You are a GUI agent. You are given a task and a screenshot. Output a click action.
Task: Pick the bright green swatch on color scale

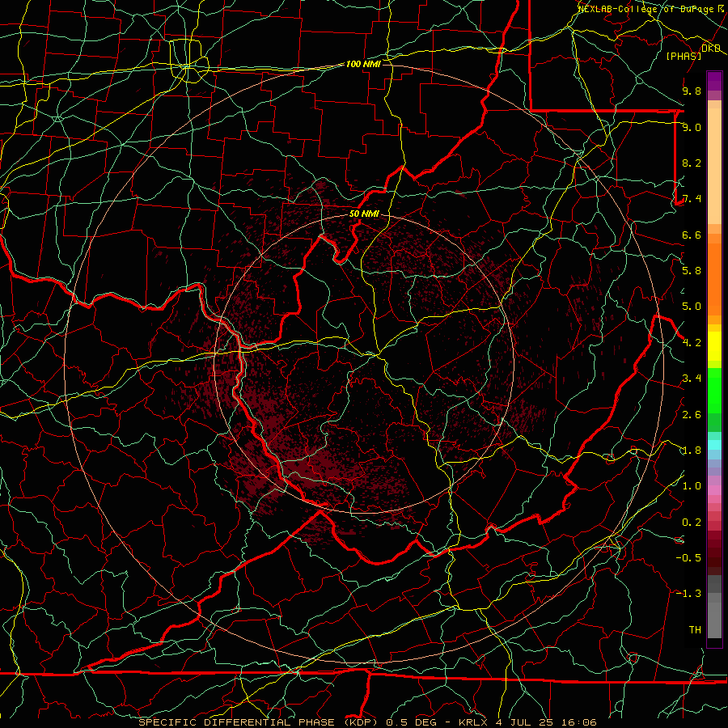(714, 390)
